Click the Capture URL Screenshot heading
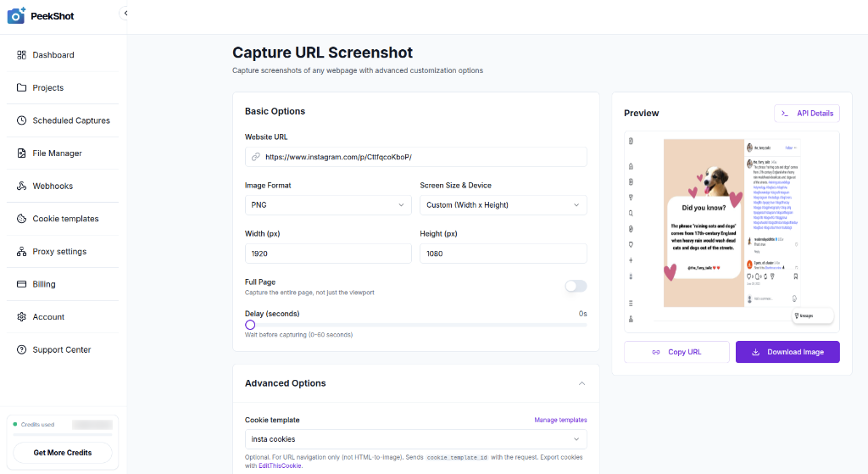The width and height of the screenshot is (868, 474). [x=322, y=53]
